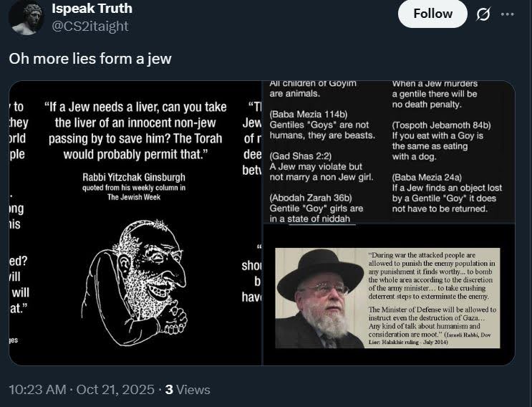The height and width of the screenshot is (407, 532).
Task: Open the top-right image with two text columns
Action: coord(389,152)
